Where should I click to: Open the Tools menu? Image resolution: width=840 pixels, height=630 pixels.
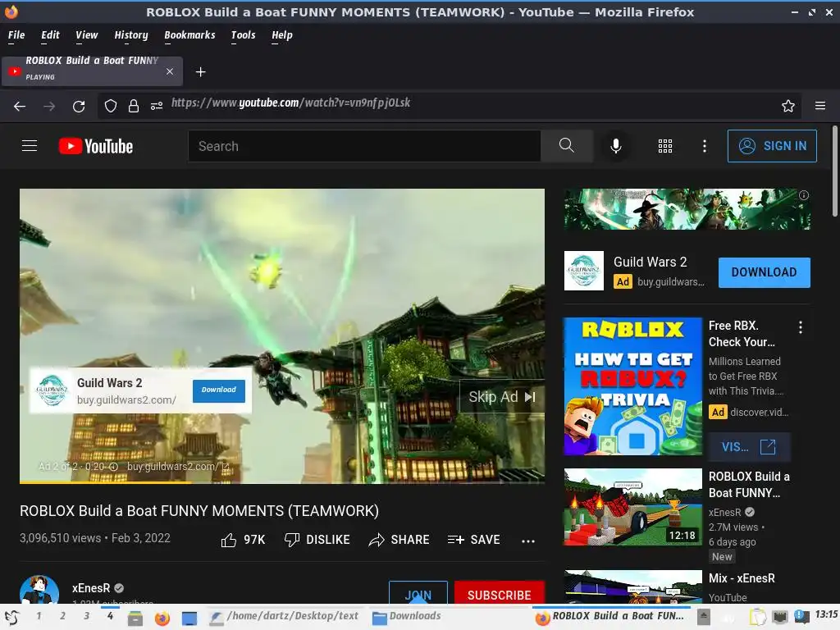pos(243,35)
